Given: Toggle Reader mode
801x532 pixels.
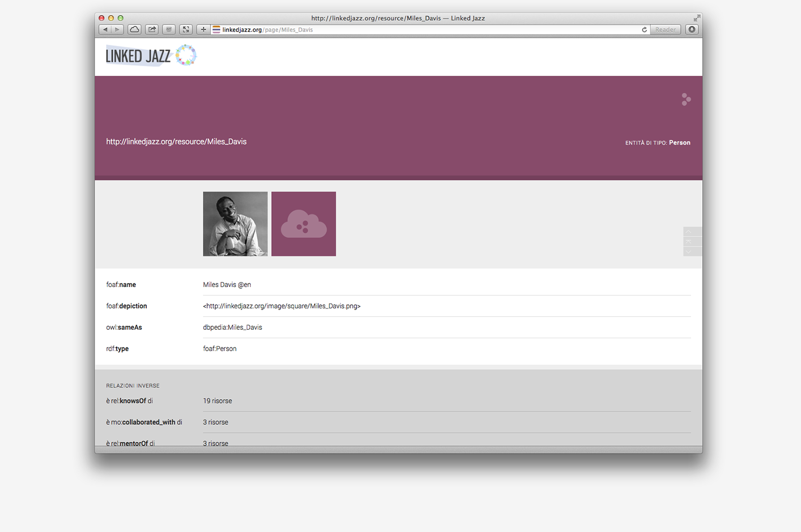Looking at the screenshot, I should click(665, 29).
